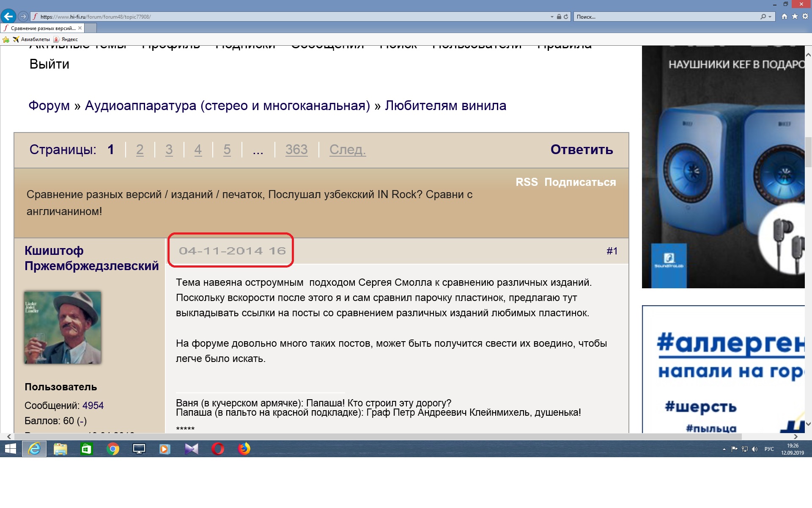Expand the search provider dropdown arrow
812x508 pixels.
click(x=770, y=17)
